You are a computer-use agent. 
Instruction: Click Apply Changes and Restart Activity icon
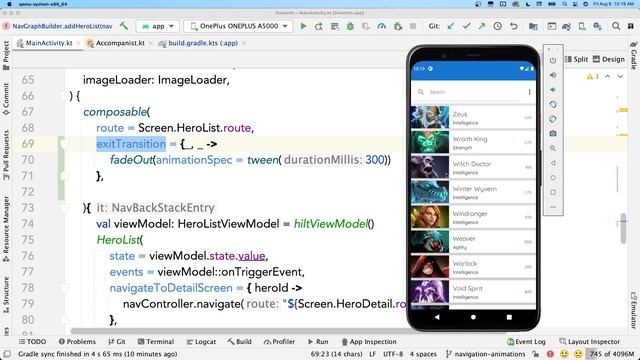(319, 26)
